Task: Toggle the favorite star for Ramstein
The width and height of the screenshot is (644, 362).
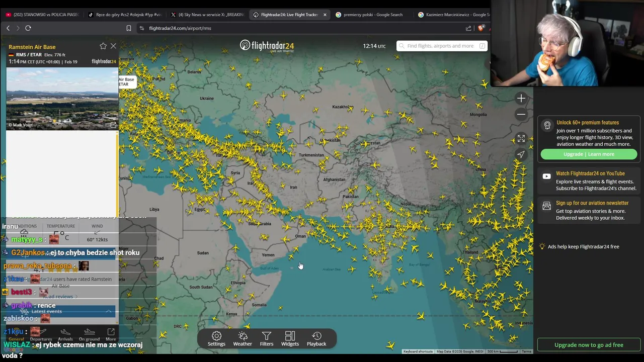Action: click(x=103, y=46)
